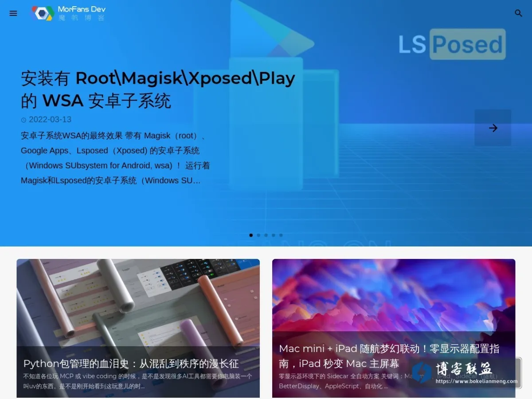Click the MorFans Dev logo
Image resolution: width=532 pixels, height=399 pixels.
(68, 13)
